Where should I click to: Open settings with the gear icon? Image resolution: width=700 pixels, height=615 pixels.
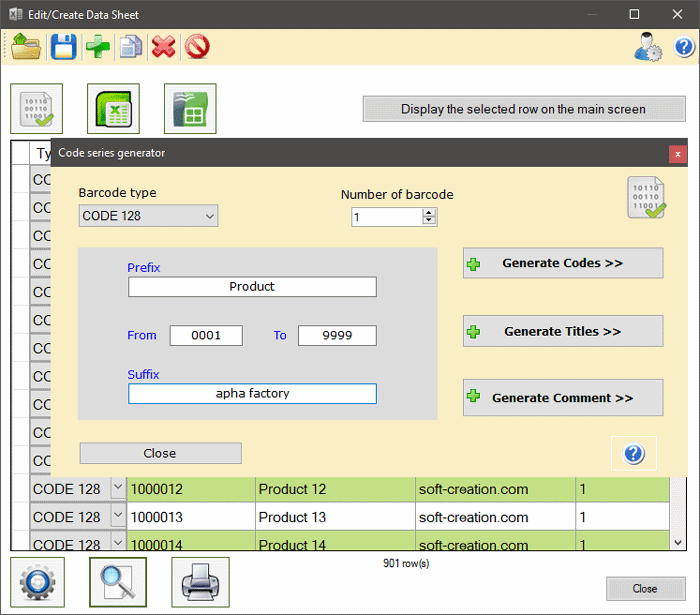[38, 582]
